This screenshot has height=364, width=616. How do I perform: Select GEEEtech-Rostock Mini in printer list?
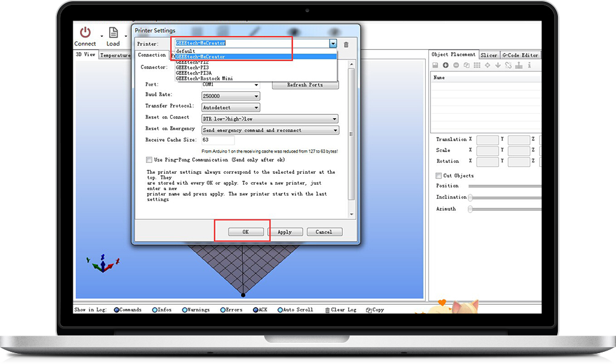pyautogui.click(x=256, y=79)
